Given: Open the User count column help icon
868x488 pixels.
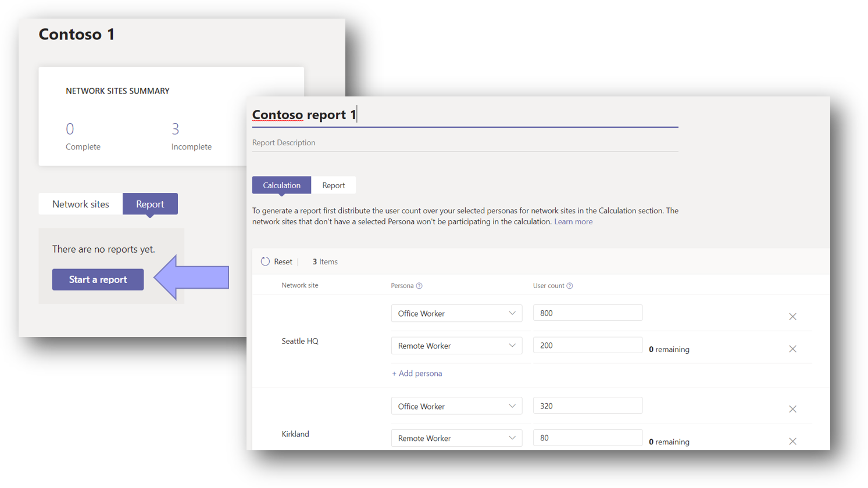Looking at the screenshot, I should [569, 285].
